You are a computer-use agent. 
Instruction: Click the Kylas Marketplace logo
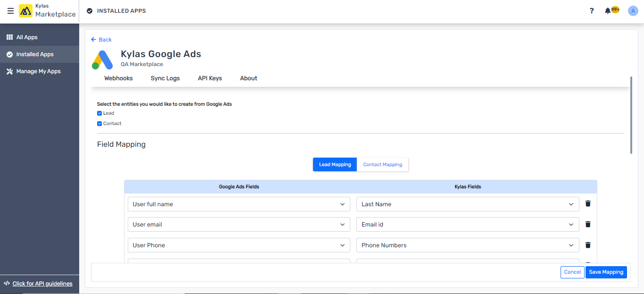(x=47, y=11)
